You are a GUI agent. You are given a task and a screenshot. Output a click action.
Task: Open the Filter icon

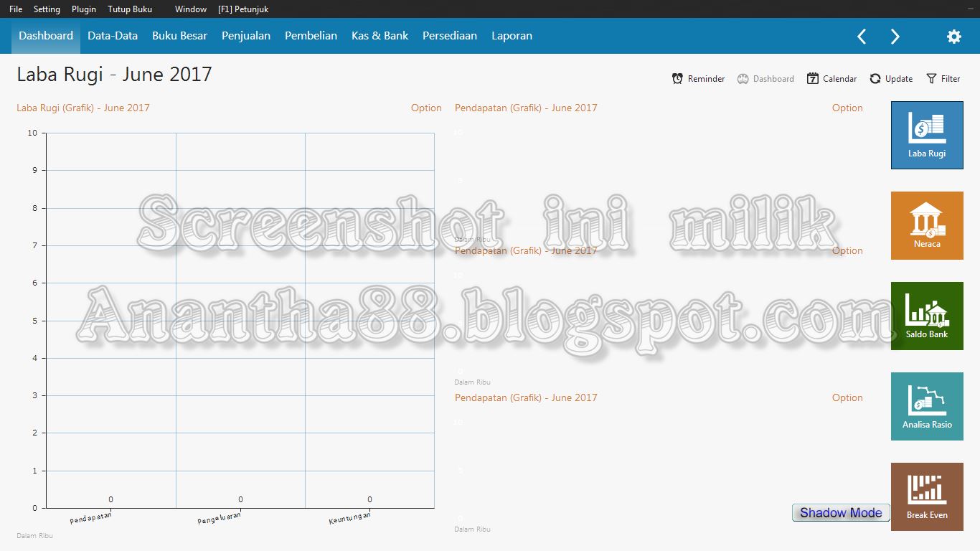930,78
